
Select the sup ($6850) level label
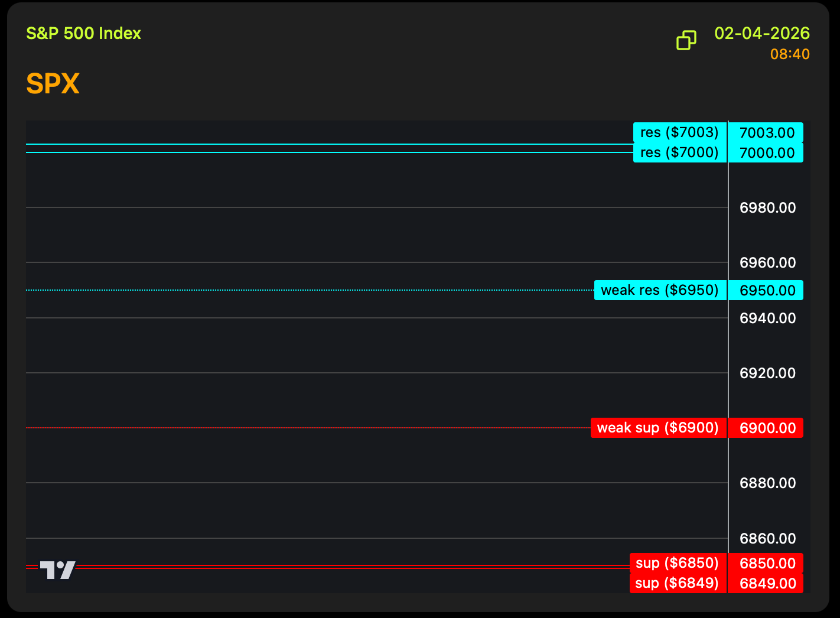(678, 563)
